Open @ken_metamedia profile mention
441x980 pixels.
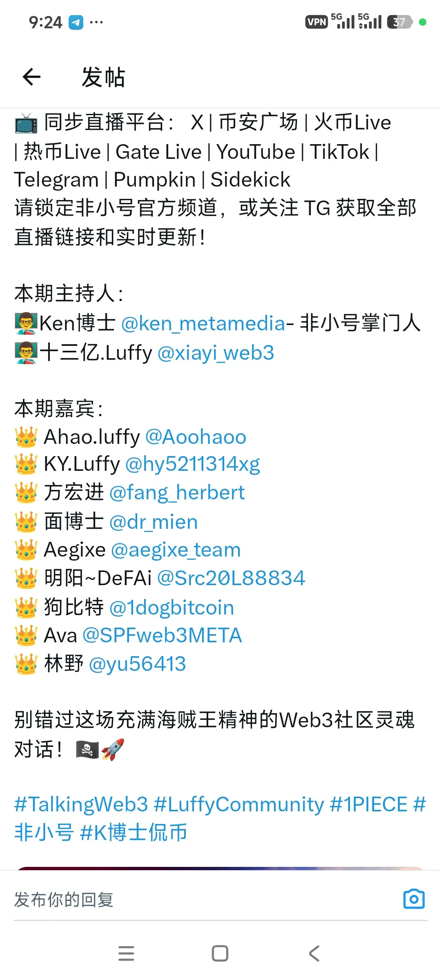pyautogui.click(x=203, y=323)
